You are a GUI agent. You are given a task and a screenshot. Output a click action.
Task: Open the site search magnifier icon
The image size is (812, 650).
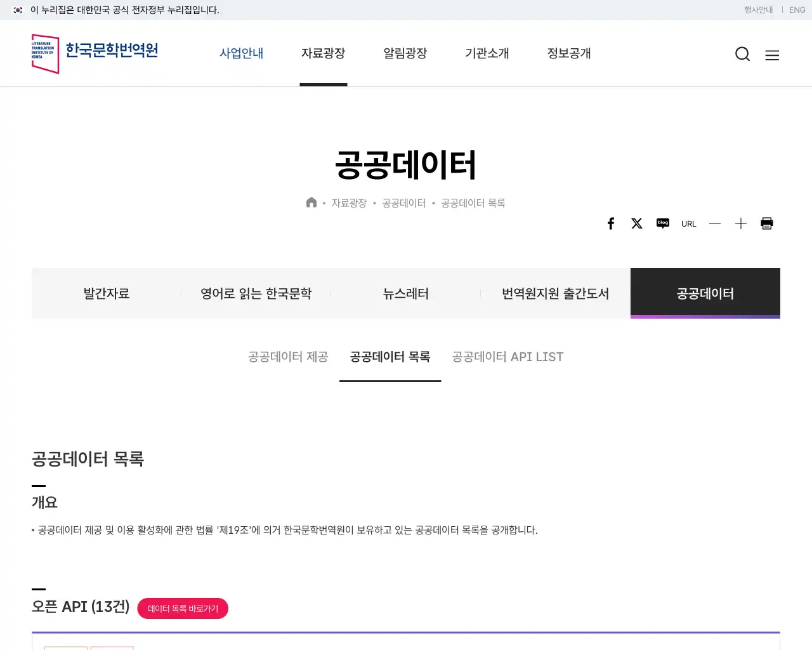[742, 54]
